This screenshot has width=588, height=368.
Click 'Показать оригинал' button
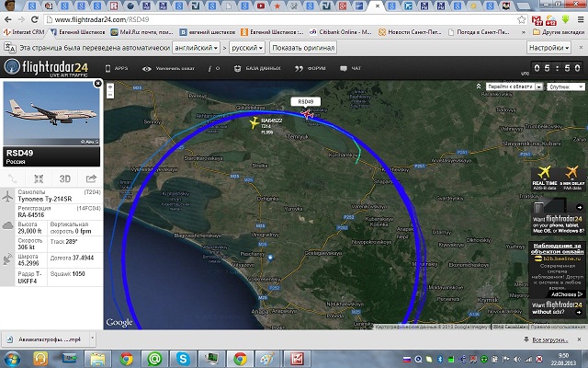coord(303,48)
